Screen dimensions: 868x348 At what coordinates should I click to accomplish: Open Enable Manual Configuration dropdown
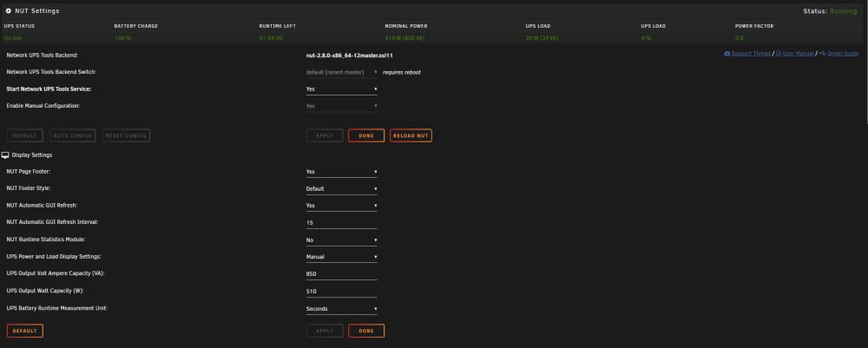[341, 106]
